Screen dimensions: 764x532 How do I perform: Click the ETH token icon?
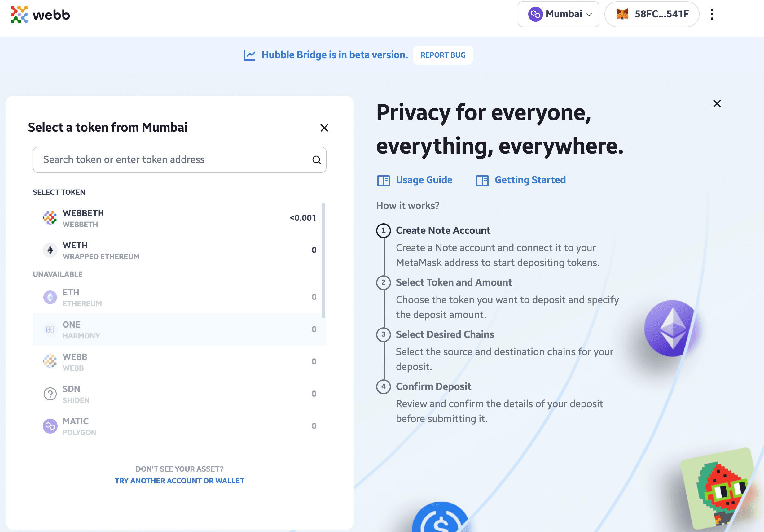pos(50,297)
